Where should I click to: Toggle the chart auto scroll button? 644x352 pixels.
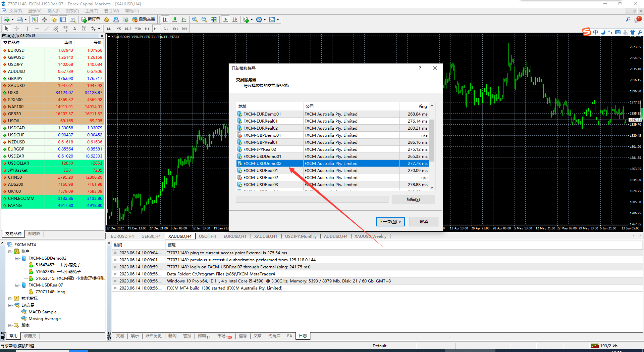pos(225,19)
